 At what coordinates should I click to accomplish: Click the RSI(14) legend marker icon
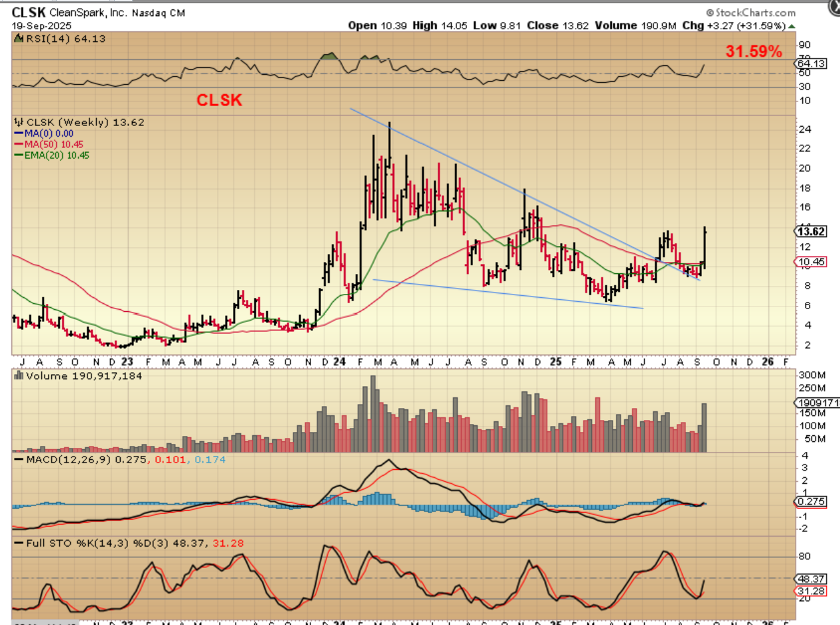[17, 38]
